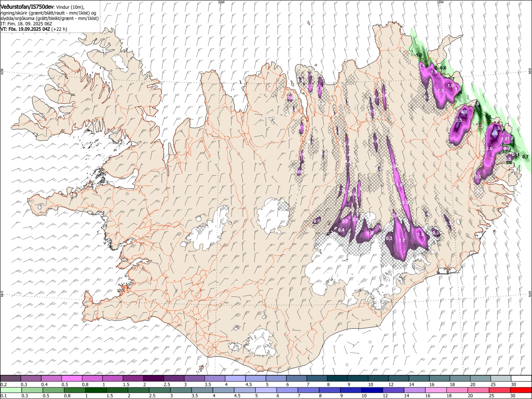The width and height of the screenshot is (532, 399).
Task: Click the 'VT: Fös. 19.09.2025 04Z' valid time
Action: [25, 29]
